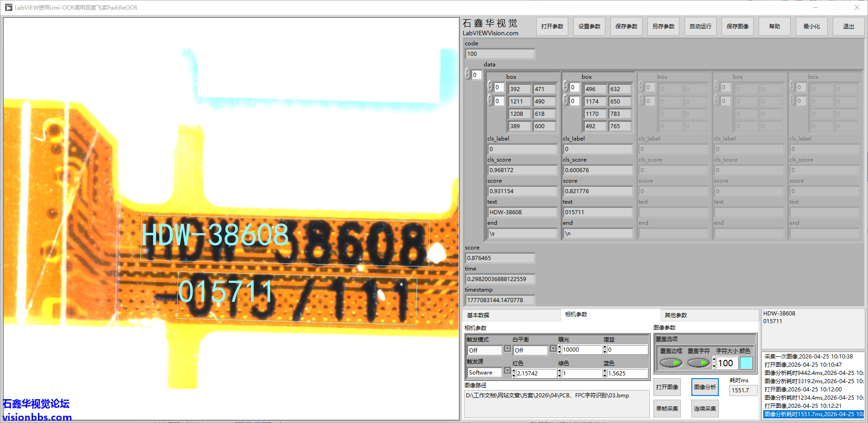Click the LabVIEW app icon in title bar
The image size is (868, 423).
(8, 7)
